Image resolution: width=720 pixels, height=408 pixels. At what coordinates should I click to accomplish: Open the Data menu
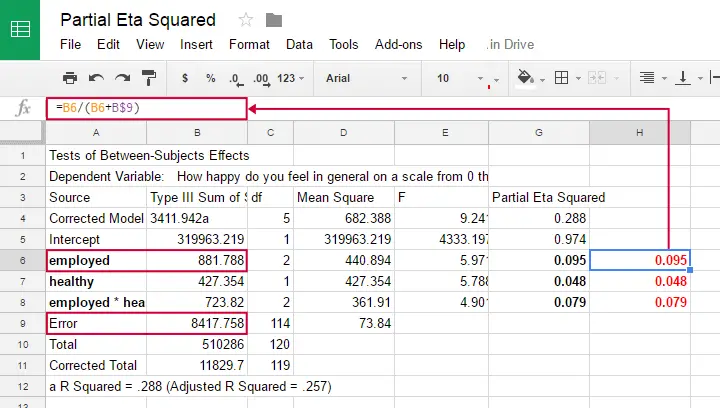(299, 45)
